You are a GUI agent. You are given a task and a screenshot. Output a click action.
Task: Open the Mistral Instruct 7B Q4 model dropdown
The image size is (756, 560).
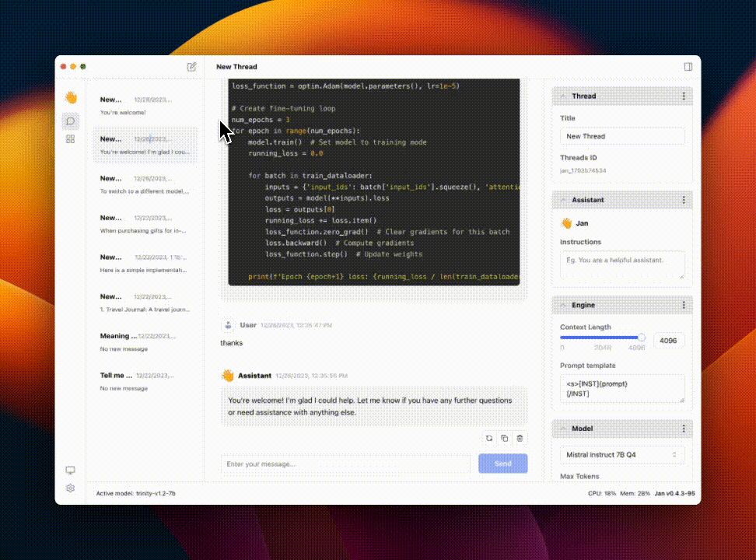[x=622, y=454]
